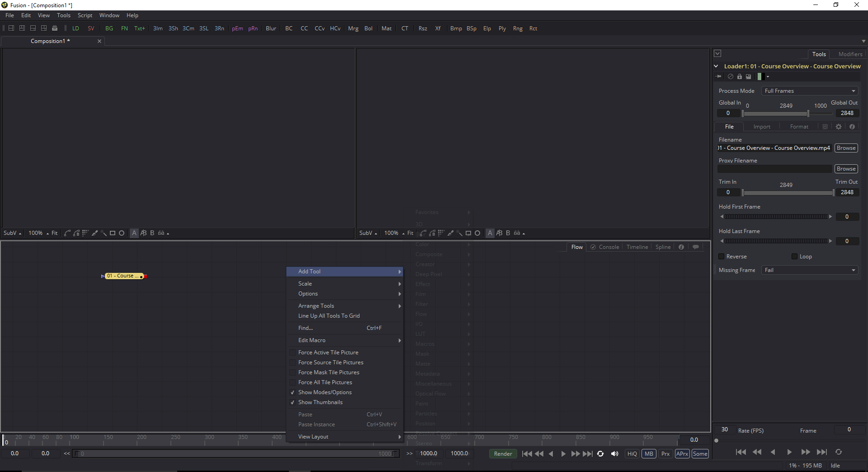
Task: Click the Render button
Action: click(503, 453)
